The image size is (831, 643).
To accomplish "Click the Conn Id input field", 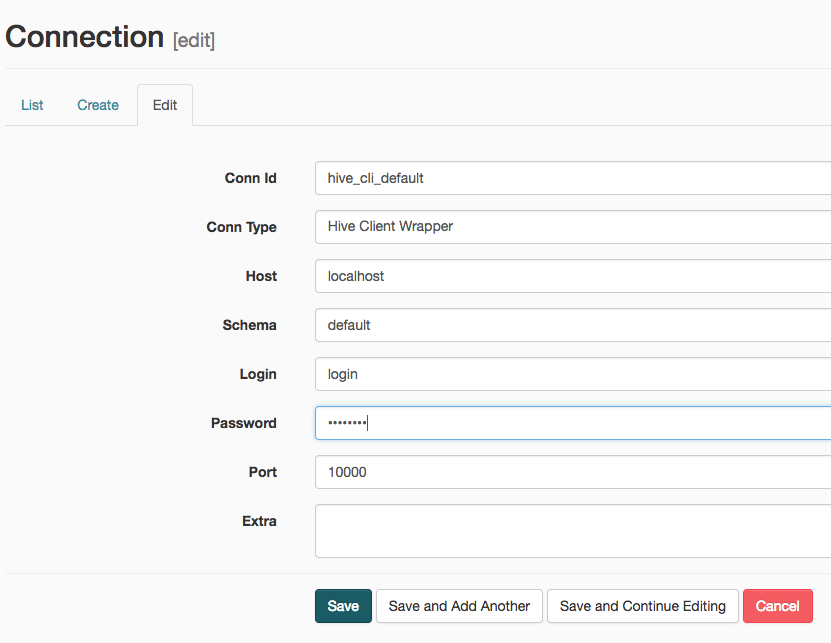I will [x=572, y=178].
